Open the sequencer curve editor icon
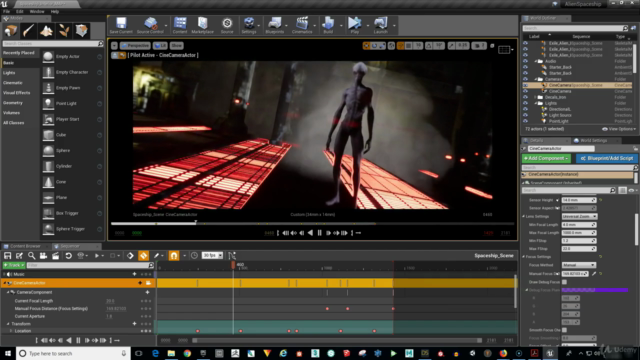 (232, 256)
